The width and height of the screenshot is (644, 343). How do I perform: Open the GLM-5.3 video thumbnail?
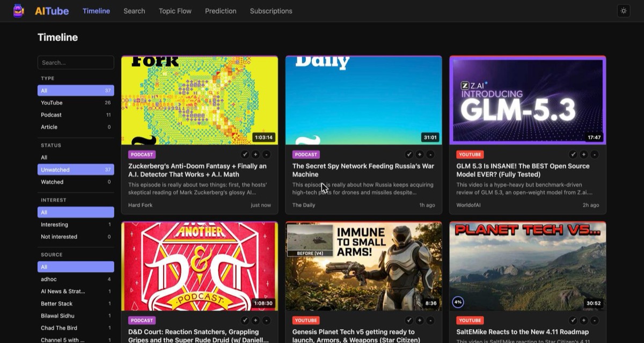coord(528,100)
